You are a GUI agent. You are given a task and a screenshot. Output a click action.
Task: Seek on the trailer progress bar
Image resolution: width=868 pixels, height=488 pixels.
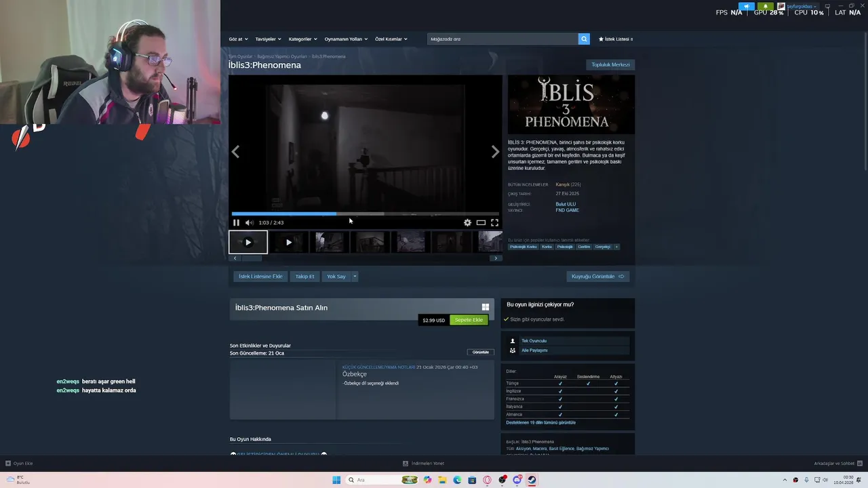365,214
